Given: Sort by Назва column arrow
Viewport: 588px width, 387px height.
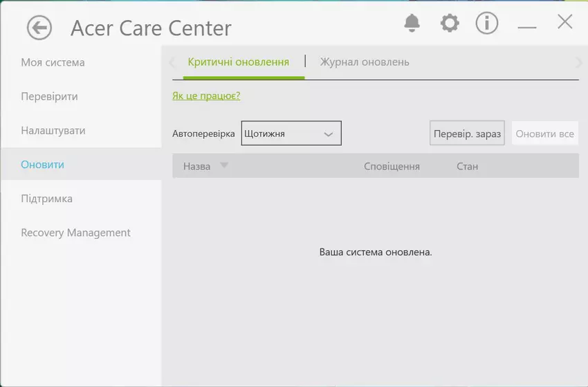Looking at the screenshot, I should point(223,166).
